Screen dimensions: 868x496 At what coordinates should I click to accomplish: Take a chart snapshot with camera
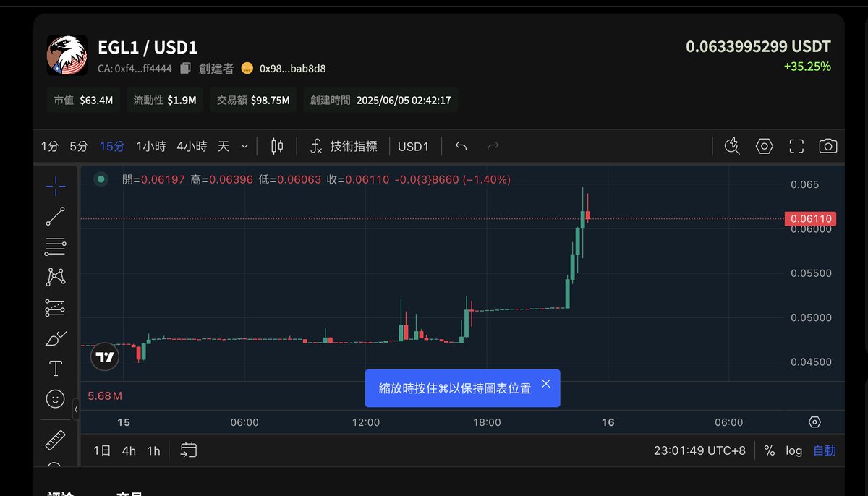pos(828,146)
